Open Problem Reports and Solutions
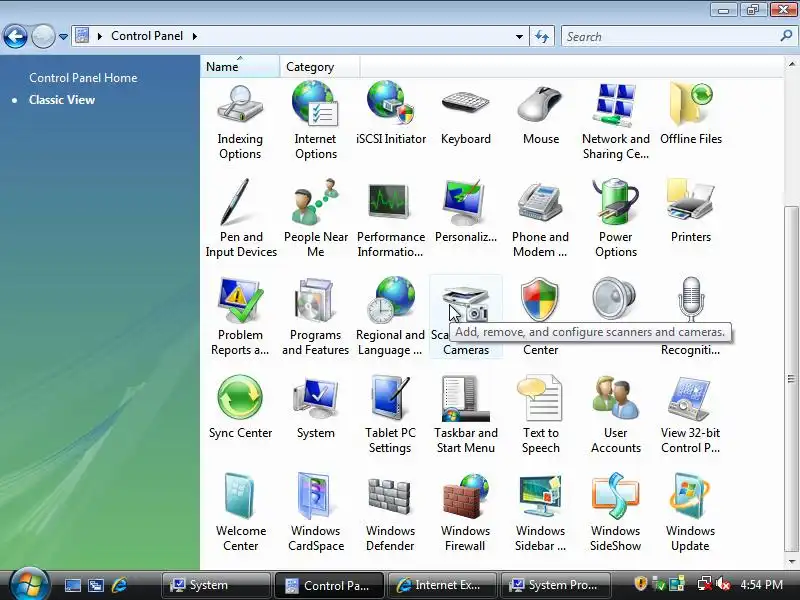 pos(240,317)
